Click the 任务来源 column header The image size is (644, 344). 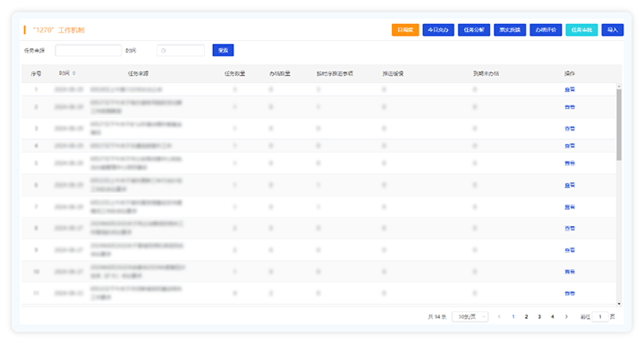tap(138, 73)
